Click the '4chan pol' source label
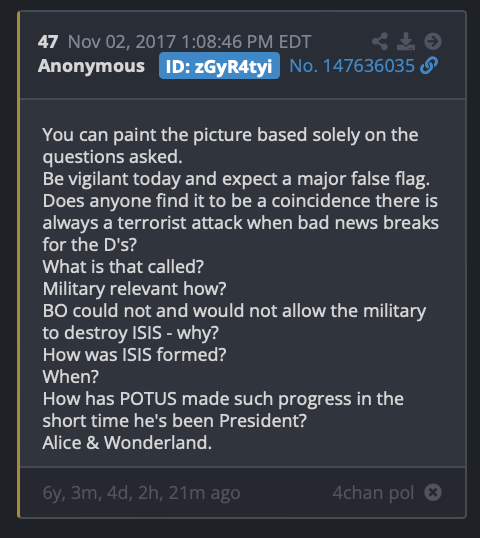Viewport: 480px width, 538px height. click(x=373, y=493)
